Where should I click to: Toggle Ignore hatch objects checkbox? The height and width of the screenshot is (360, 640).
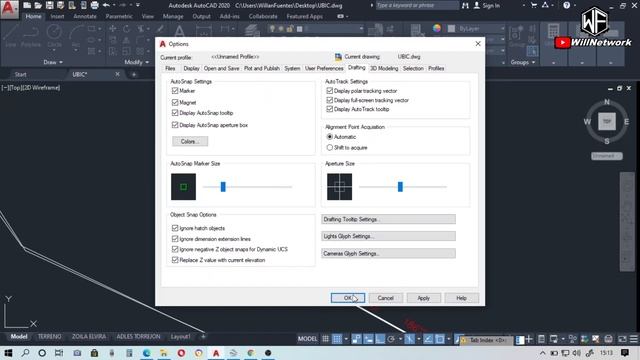175,228
